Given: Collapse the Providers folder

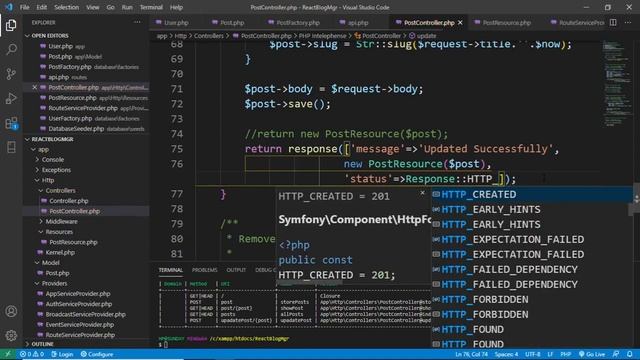Looking at the screenshot, I should coord(54,283).
